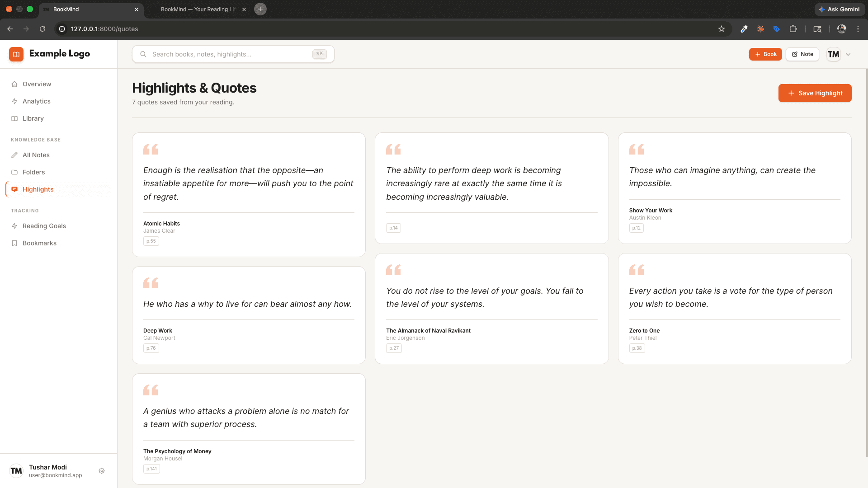Click the quote mark icon on Atomic Habits card
The image size is (868, 488).
coord(151,149)
